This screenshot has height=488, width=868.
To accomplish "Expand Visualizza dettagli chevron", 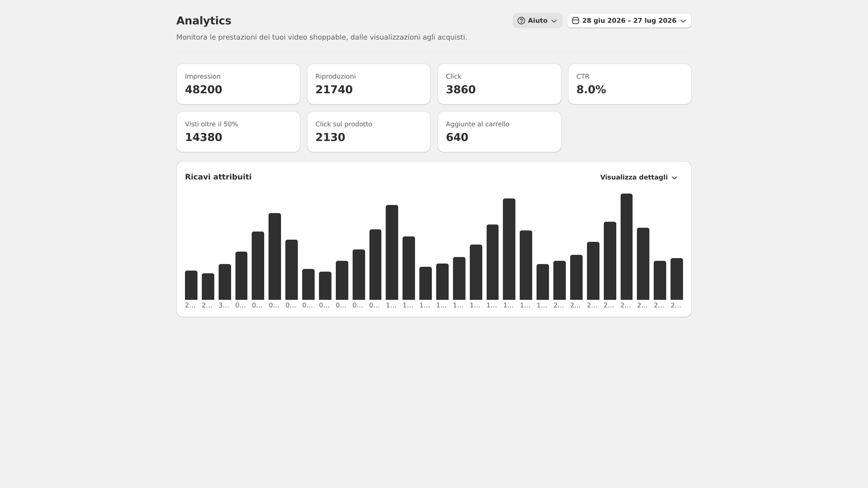I will [674, 178].
